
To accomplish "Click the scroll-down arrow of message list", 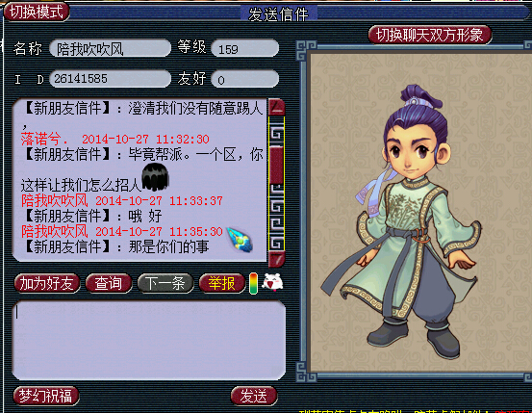I will 276,260.
